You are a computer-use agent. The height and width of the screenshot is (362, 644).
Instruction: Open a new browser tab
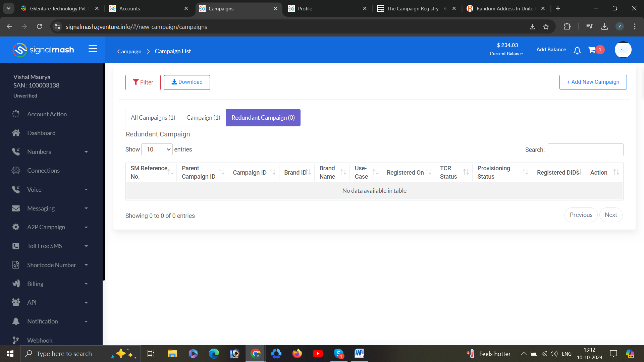558,8
